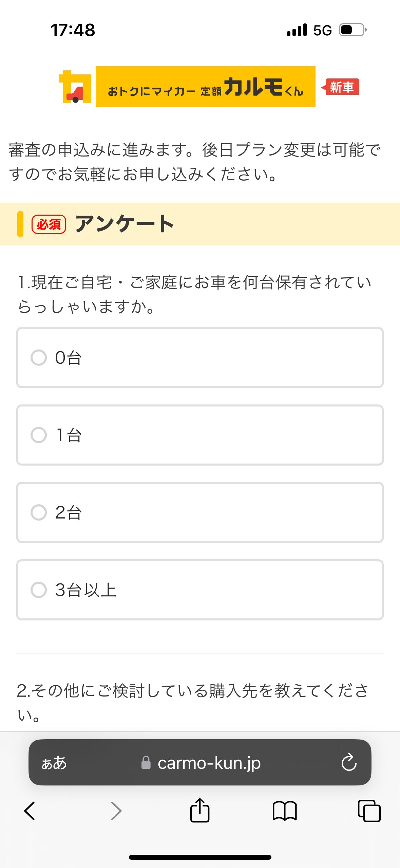Open the Safari share sheet

(200, 810)
